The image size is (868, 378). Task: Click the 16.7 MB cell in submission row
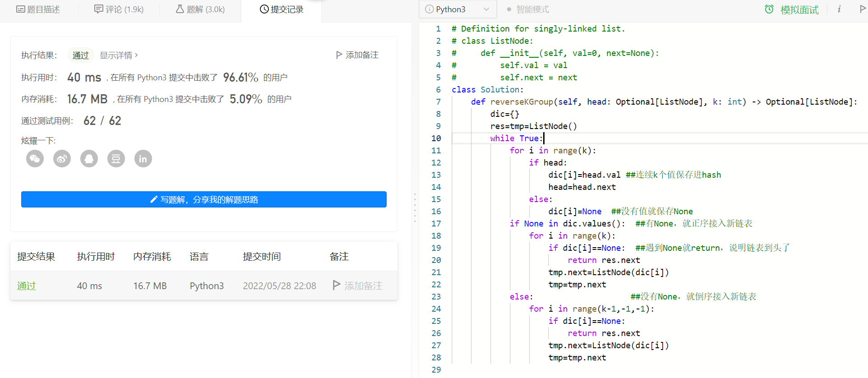pos(150,286)
